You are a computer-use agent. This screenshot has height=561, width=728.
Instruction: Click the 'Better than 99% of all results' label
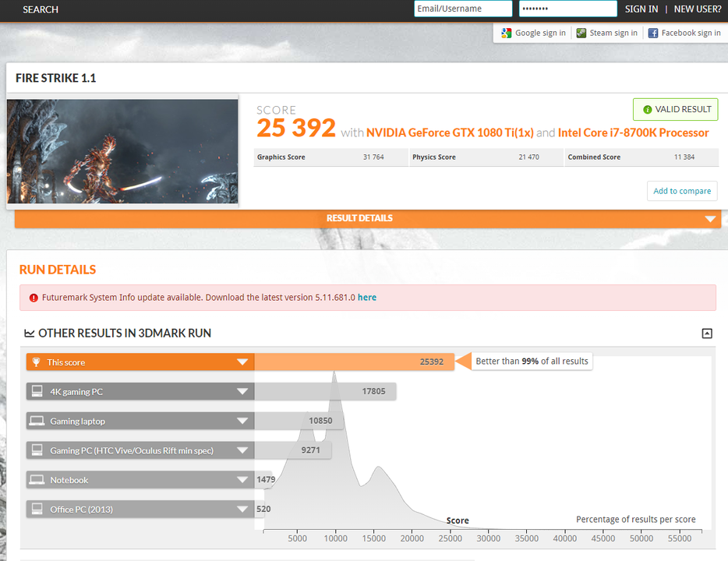pos(532,362)
